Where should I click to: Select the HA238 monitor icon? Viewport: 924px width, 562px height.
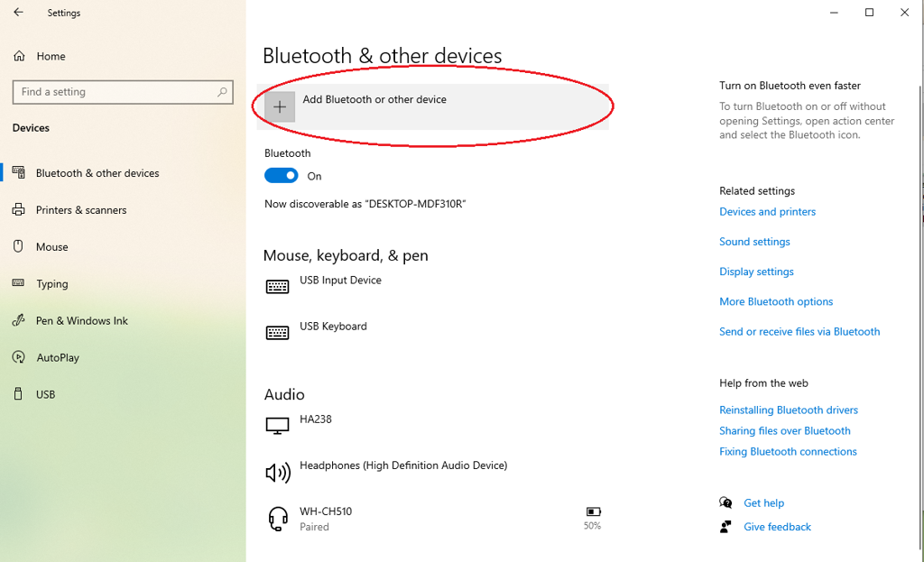[x=277, y=425]
